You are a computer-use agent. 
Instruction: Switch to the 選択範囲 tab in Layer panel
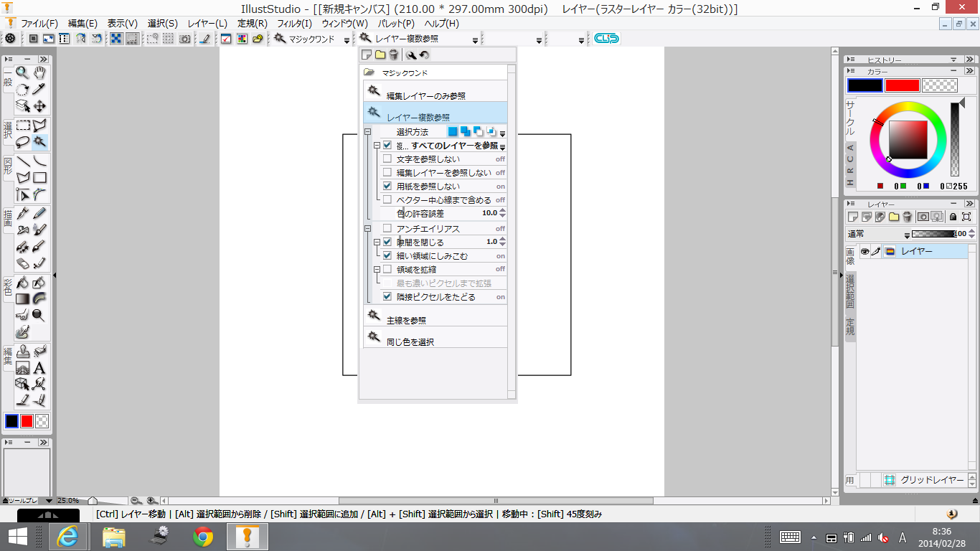pyautogui.click(x=850, y=291)
